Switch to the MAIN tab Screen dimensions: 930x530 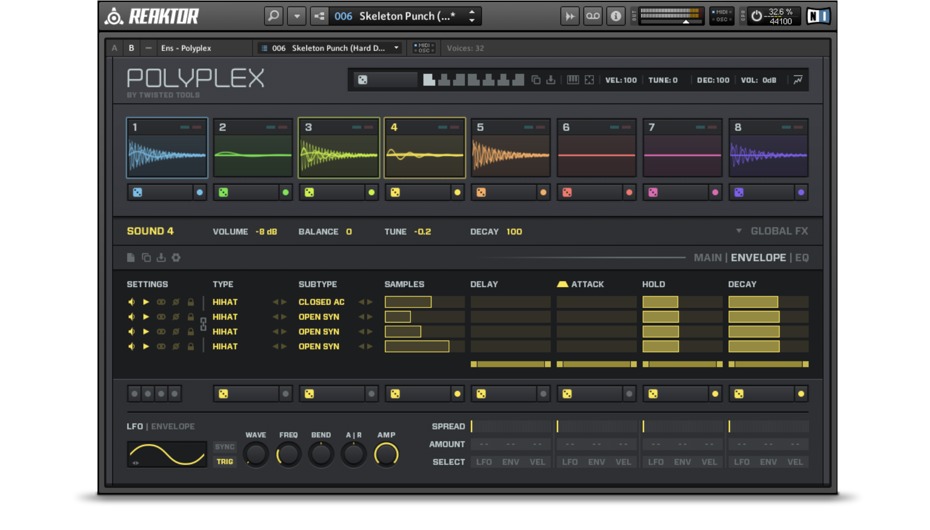707,258
